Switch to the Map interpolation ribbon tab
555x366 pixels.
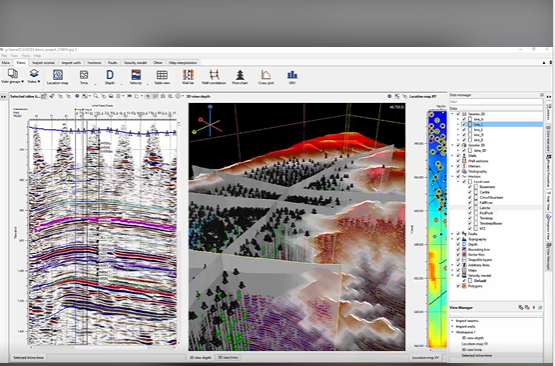[x=183, y=63]
